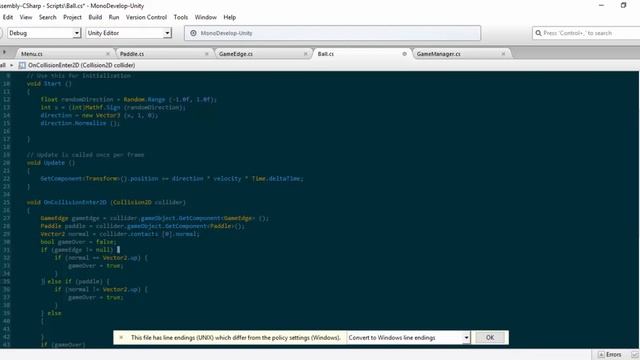The width and height of the screenshot is (640, 360).
Task: Switch to the GameManager.cs tab
Action: tap(438, 54)
